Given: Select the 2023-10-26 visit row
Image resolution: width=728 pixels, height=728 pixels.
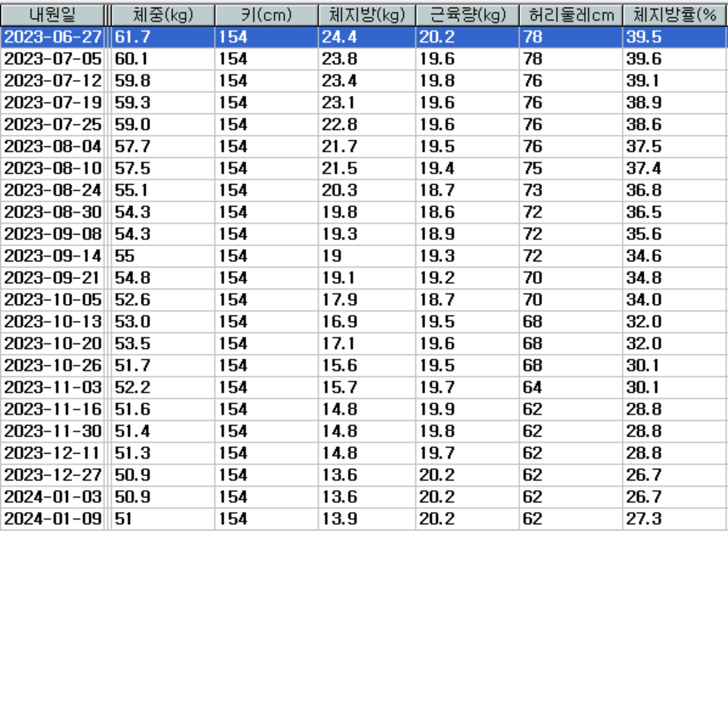Looking at the screenshot, I should [364, 366].
